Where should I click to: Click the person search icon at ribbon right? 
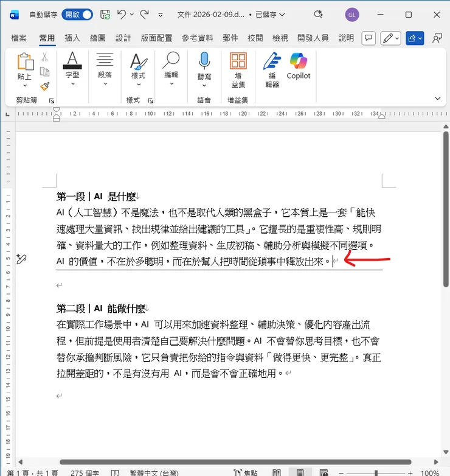[437, 38]
